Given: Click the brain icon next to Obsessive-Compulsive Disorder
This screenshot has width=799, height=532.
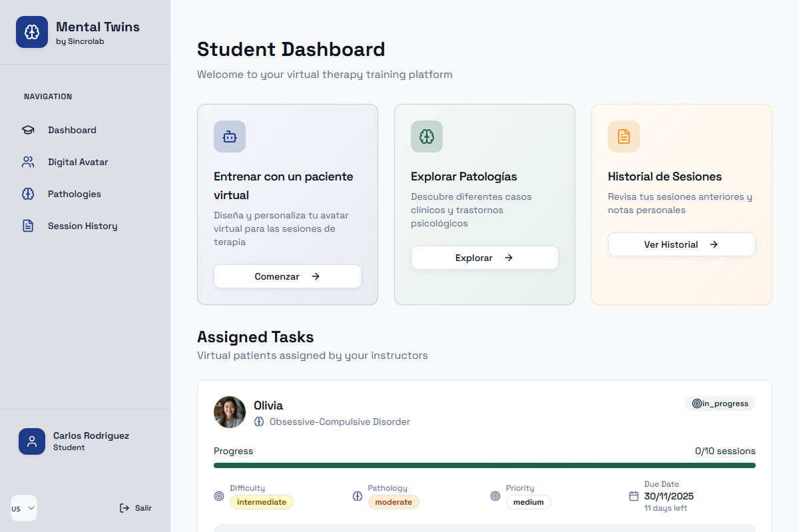Looking at the screenshot, I should [x=259, y=421].
